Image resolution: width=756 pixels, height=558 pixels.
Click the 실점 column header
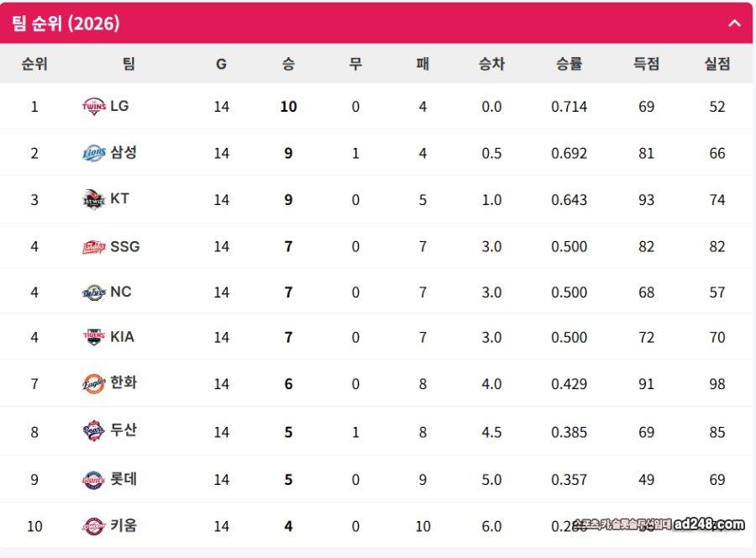[717, 64]
